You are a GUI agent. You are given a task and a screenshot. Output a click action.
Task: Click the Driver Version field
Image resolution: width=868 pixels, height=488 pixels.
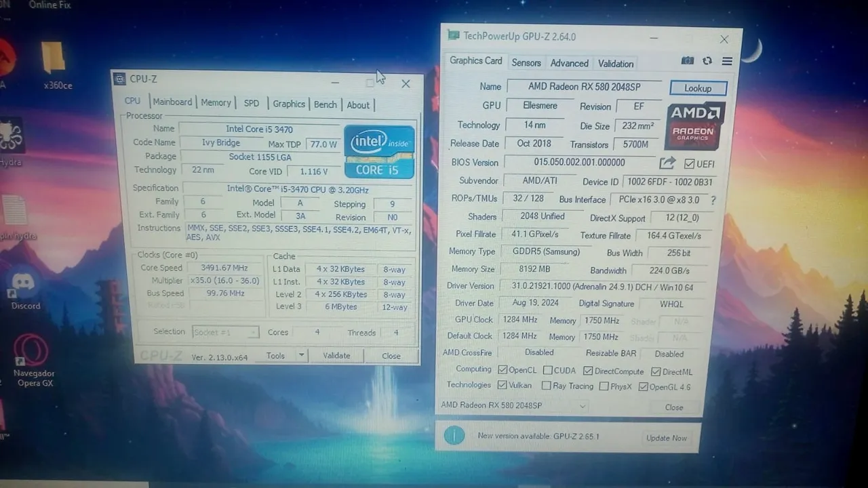(x=602, y=287)
